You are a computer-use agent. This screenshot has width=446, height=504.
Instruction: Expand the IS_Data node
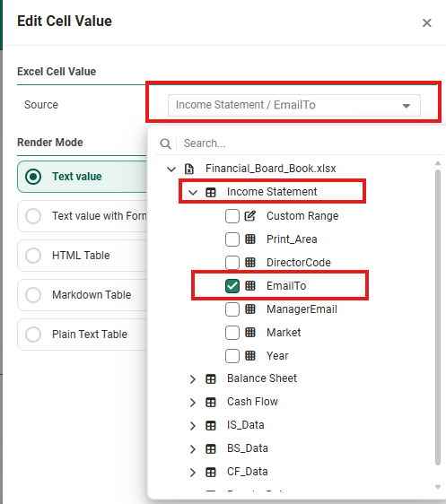click(x=193, y=426)
